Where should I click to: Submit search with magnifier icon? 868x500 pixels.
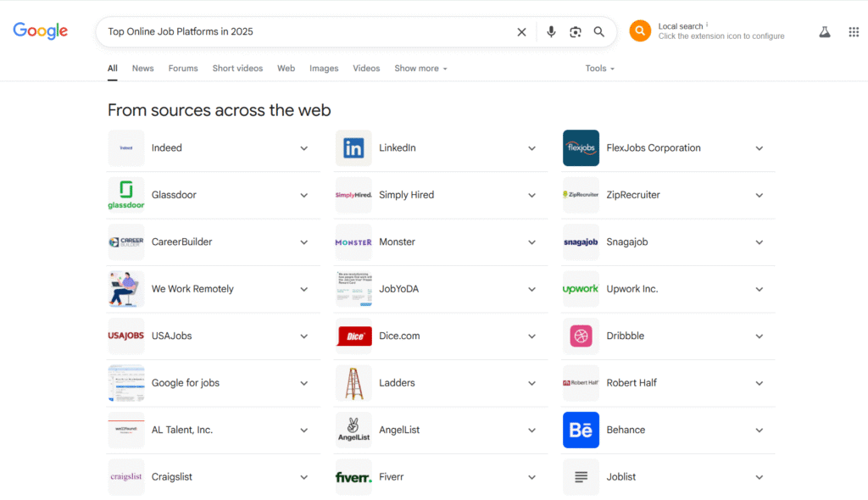click(x=599, y=32)
